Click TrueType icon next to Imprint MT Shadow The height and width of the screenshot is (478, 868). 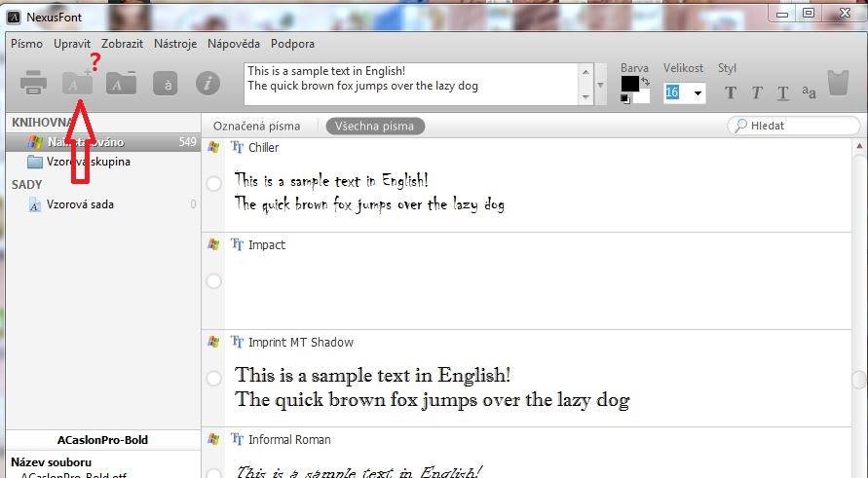click(237, 342)
